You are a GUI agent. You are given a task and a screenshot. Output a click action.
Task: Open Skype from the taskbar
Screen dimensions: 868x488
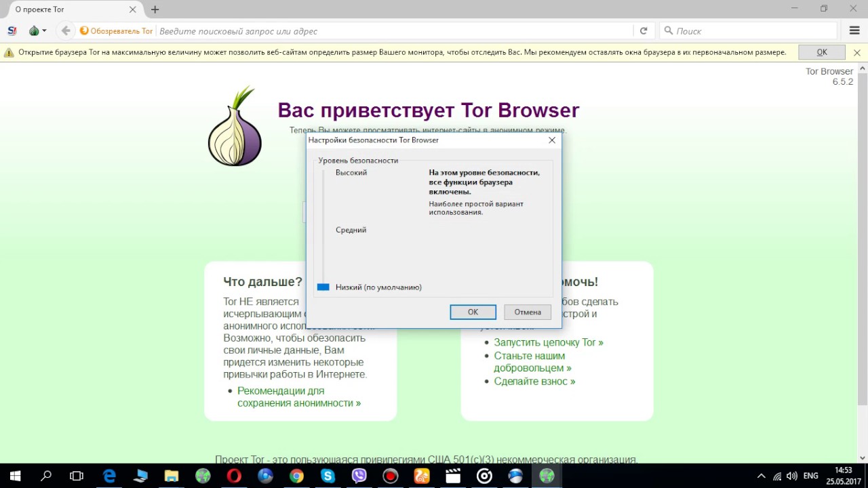click(328, 476)
